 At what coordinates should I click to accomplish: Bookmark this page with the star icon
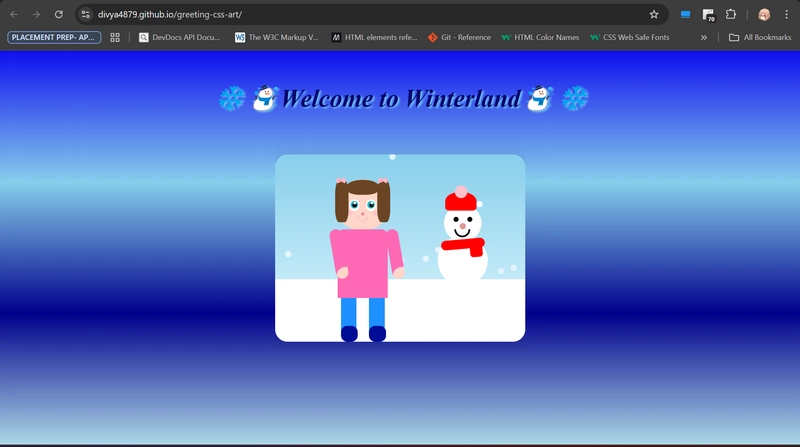pyautogui.click(x=654, y=15)
